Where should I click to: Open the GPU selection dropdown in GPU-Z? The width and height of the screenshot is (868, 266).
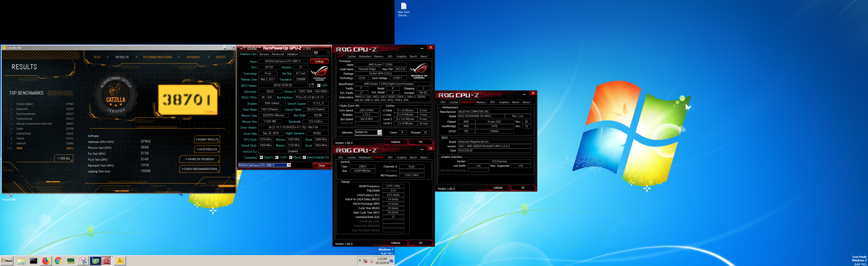pyautogui.click(x=289, y=165)
